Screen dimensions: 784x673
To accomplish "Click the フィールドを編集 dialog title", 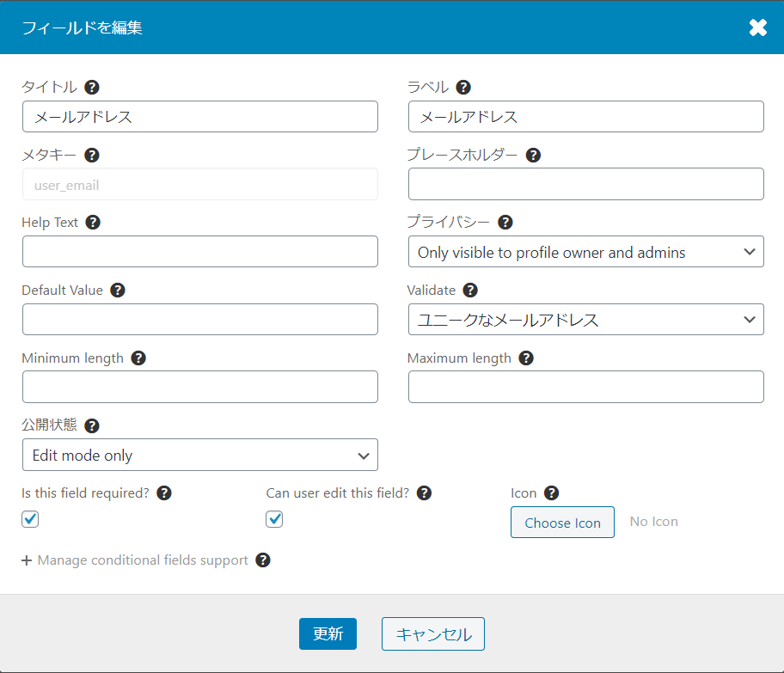I will click(82, 28).
